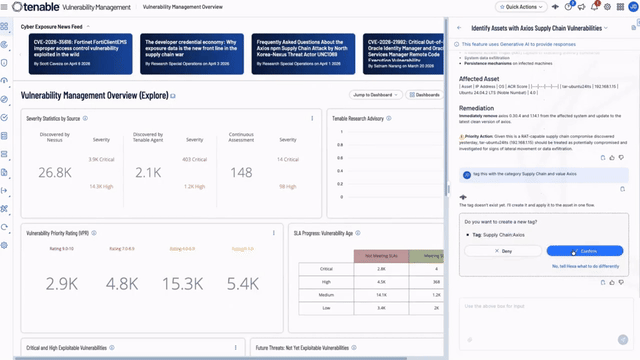Click the chat send button
This screenshot has width=640, height=360.
[x=623, y=340]
